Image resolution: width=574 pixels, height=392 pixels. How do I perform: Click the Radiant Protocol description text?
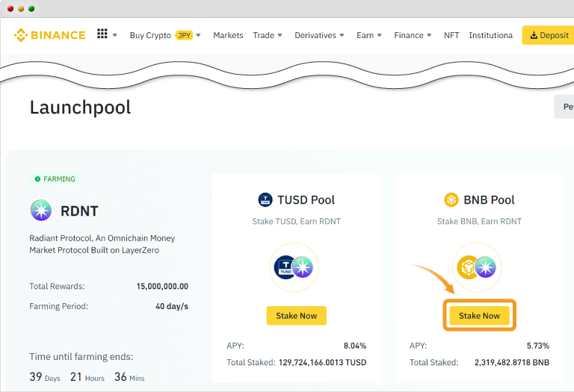pos(102,244)
